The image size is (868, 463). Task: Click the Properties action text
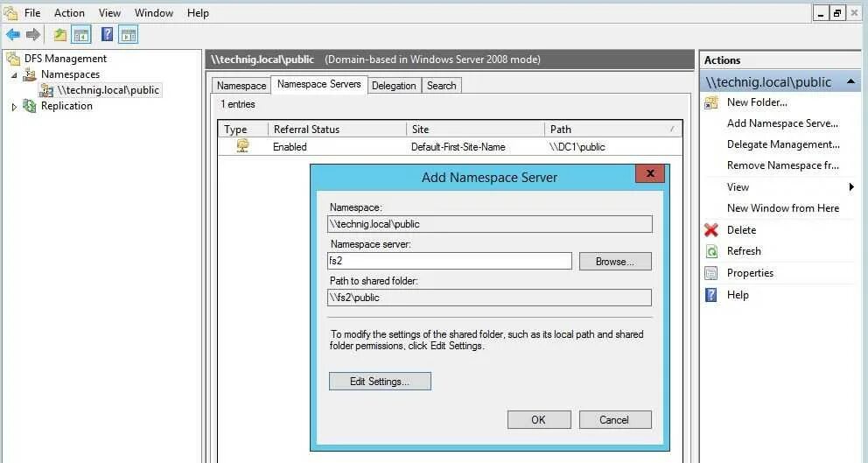pyautogui.click(x=750, y=273)
